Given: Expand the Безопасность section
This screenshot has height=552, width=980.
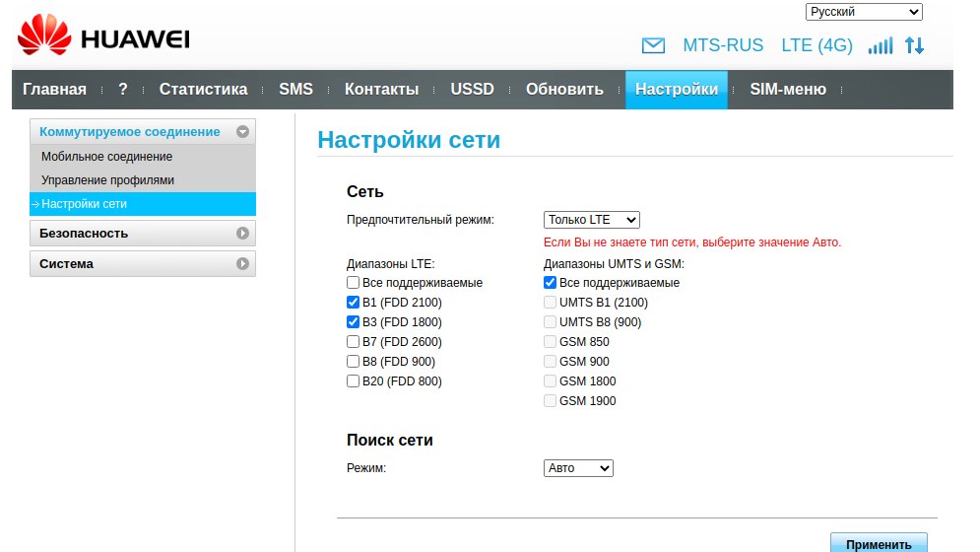Looking at the screenshot, I should point(143,234).
